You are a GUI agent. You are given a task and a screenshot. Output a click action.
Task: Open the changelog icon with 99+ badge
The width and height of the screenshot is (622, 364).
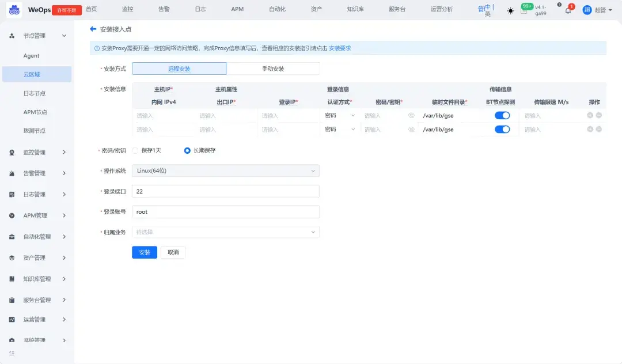coord(525,10)
